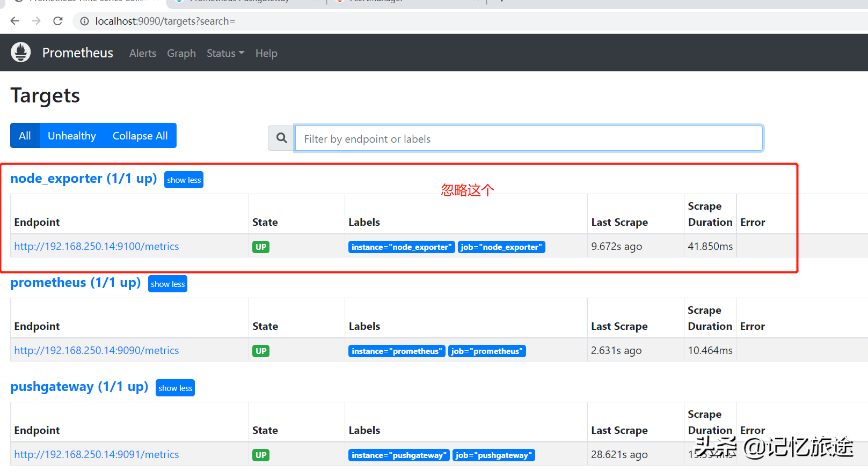Click prometheus table State header
Screen dimensions: 868x472
[x=265, y=326]
